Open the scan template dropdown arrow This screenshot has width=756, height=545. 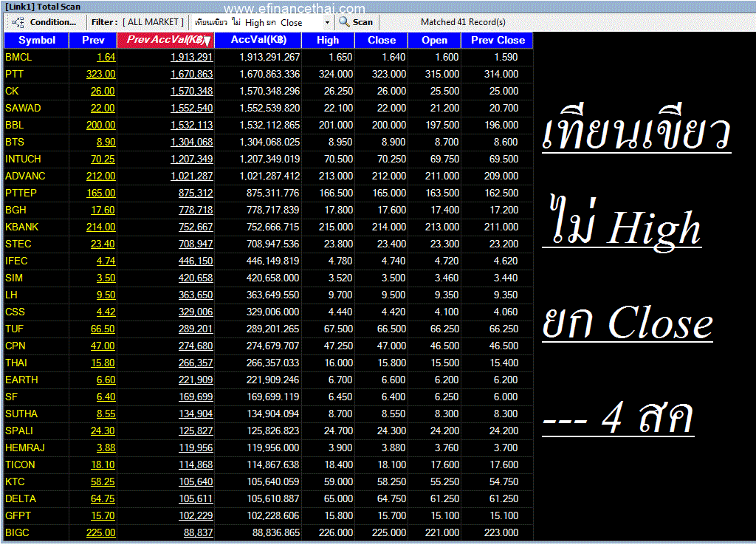click(x=327, y=23)
